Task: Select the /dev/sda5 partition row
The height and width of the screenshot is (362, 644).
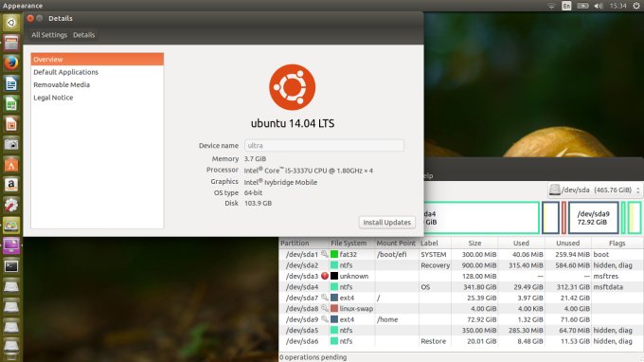Action: pos(461,330)
